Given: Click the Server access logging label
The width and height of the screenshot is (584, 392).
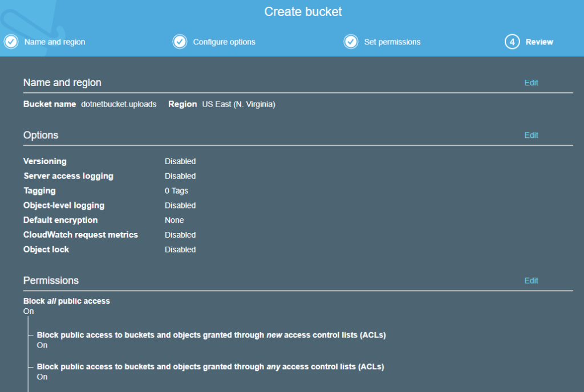Looking at the screenshot, I should tap(68, 176).
